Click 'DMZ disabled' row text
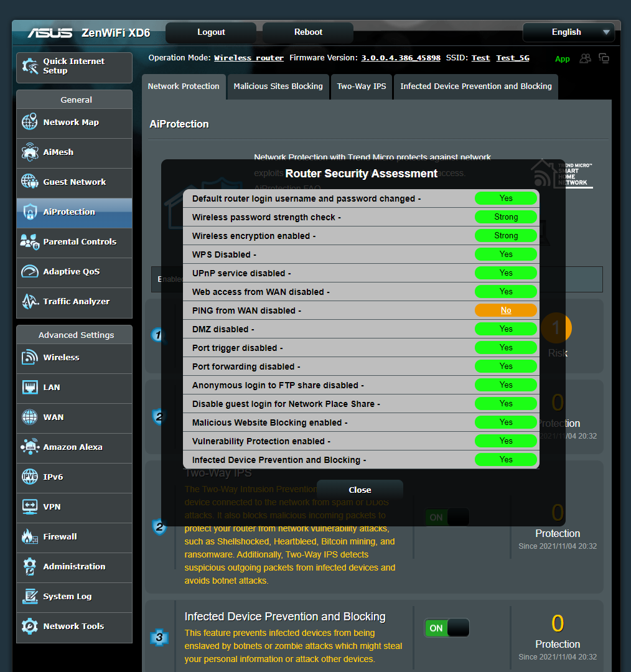The height and width of the screenshot is (672, 631). 223,329
